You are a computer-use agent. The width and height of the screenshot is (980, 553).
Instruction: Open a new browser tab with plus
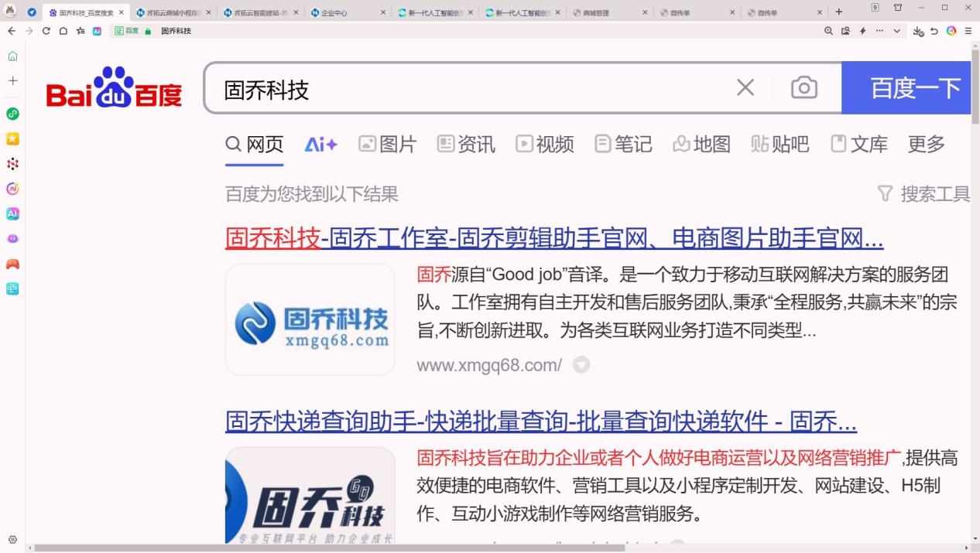point(838,12)
